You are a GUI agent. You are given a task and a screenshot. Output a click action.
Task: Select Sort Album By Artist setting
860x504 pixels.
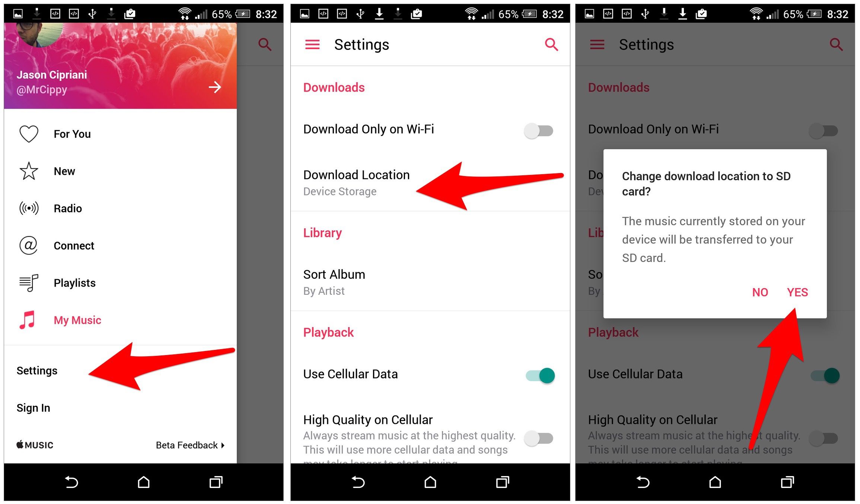(430, 282)
